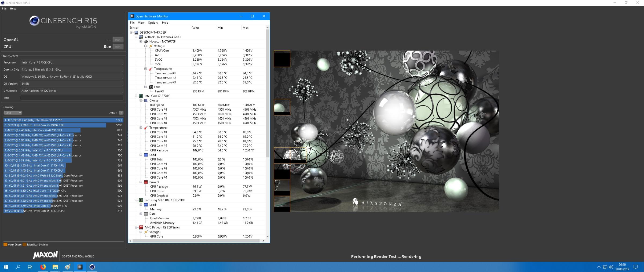Open the CPU ranking dropdown

(x=13, y=113)
